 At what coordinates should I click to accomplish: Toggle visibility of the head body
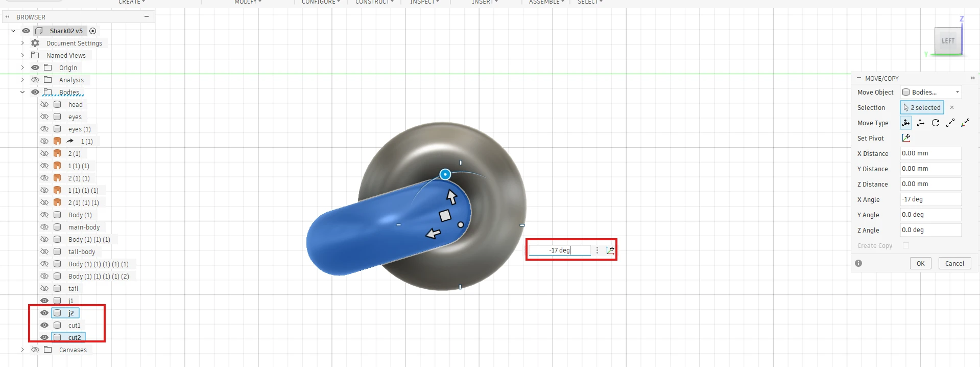click(44, 104)
